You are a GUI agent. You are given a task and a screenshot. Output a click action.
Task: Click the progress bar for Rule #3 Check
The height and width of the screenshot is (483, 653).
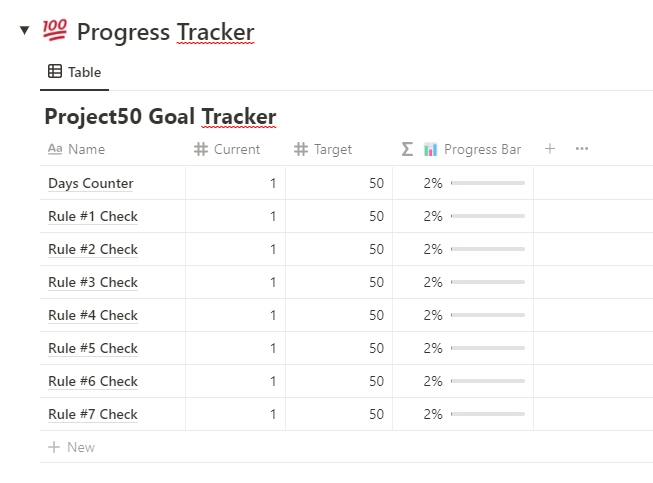click(x=488, y=282)
